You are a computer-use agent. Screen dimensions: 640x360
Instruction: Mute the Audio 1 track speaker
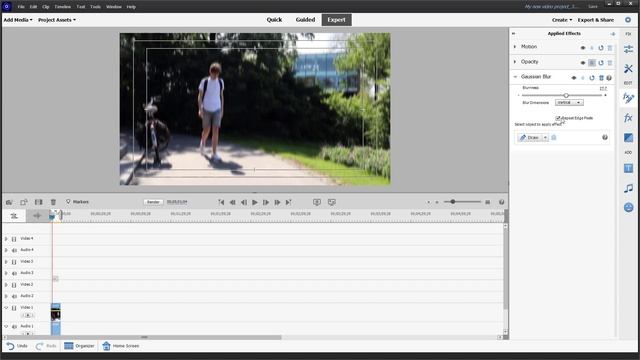(x=14, y=327)
